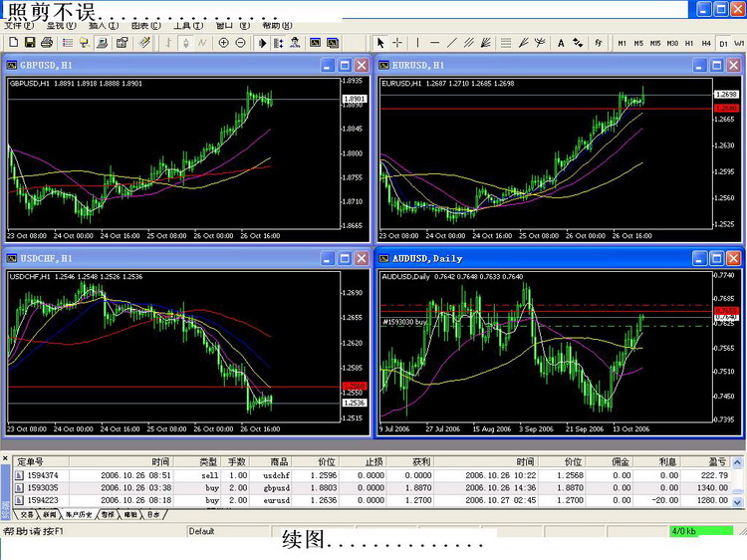Click the Zoom In magnifier icon
This screenshot has width=747, height=560.
tap(223, 43)
